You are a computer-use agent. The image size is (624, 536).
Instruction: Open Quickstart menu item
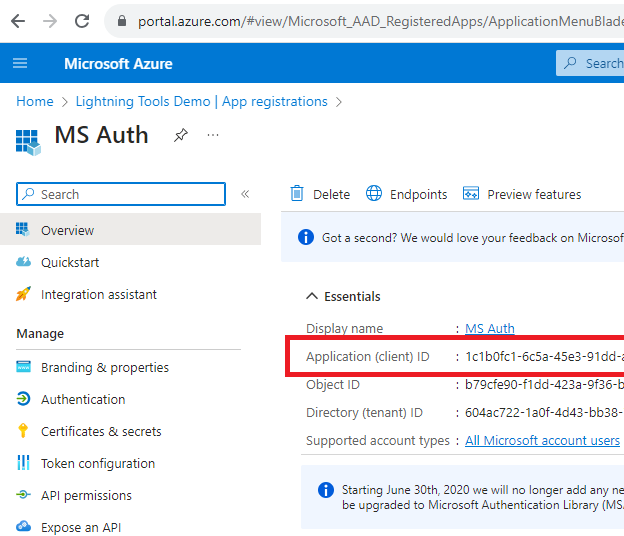[70, 263]
